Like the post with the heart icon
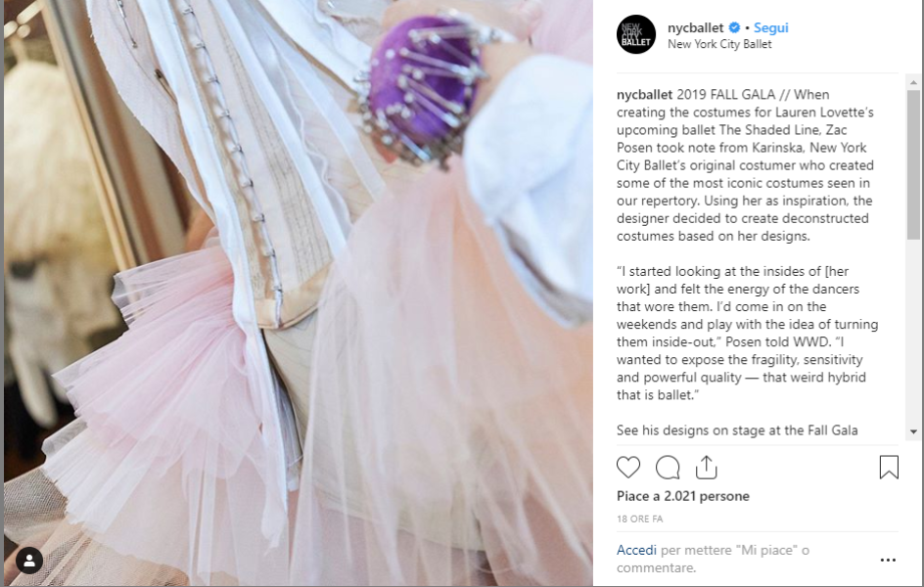 [628, 468]
